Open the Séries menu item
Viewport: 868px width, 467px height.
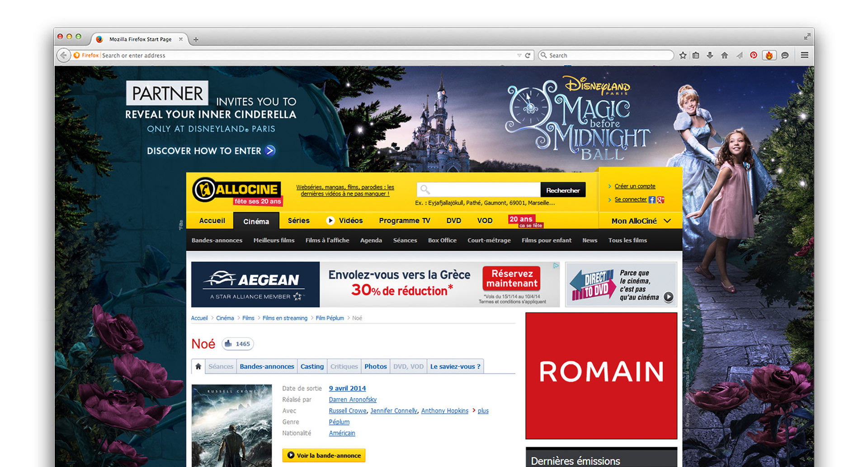coord(298,220)
